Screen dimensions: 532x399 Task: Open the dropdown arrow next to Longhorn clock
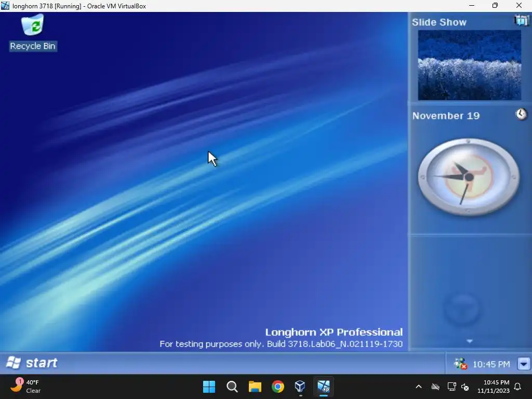pyautogui.click(x=524, y=364)
